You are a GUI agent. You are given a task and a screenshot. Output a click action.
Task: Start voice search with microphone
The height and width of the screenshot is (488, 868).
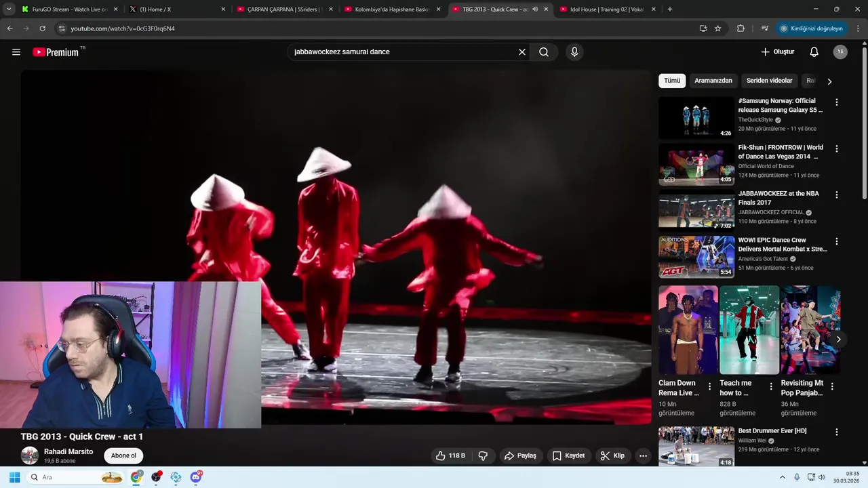coord(574,52)
